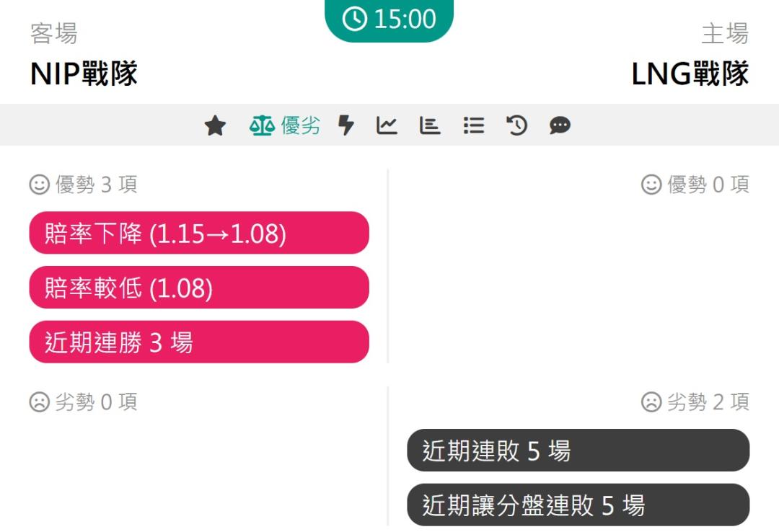Screen dimensions: 779x532
Task: Click the 優勢 0 項 label
Action: 708,185
